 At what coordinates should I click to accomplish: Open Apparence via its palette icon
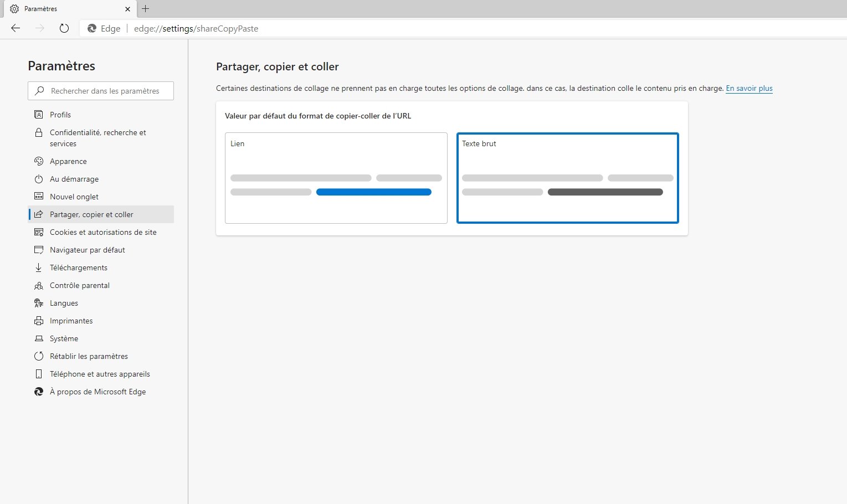pos(39,161)
